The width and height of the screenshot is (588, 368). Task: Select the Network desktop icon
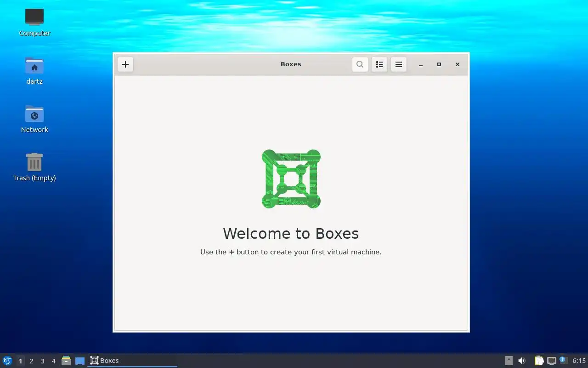34,119
